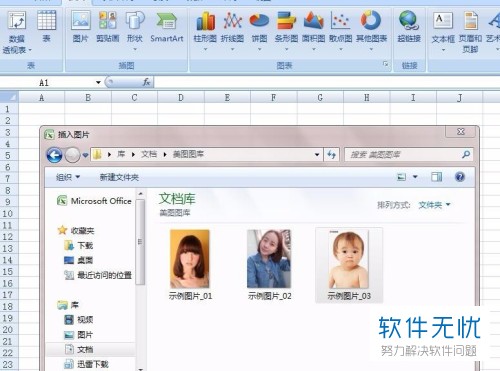
Task: Expand the 文档 breadcrumb arrow
Action: tap(165, 154)
